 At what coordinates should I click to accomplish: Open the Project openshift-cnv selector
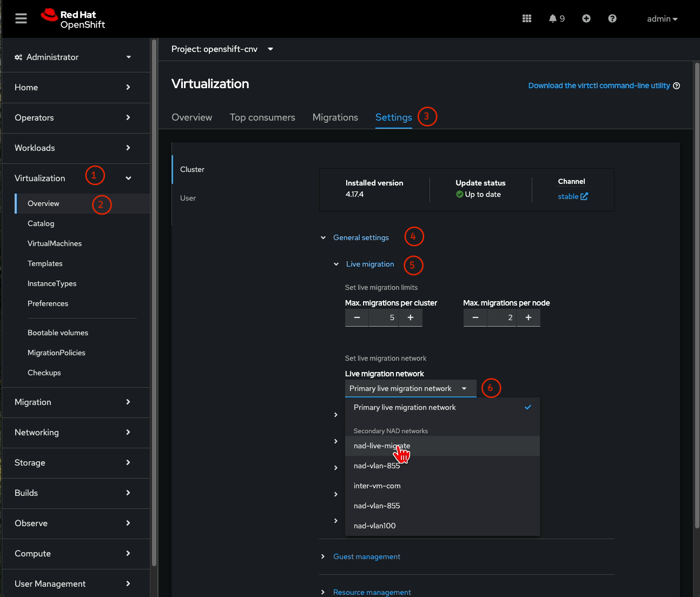tap(222, 49)
